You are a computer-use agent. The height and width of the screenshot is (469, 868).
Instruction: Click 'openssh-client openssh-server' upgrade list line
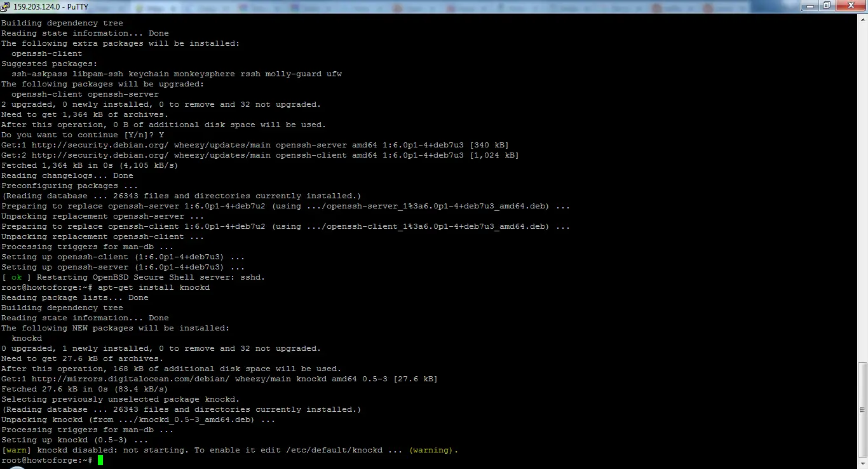click(x=85, y=94)
